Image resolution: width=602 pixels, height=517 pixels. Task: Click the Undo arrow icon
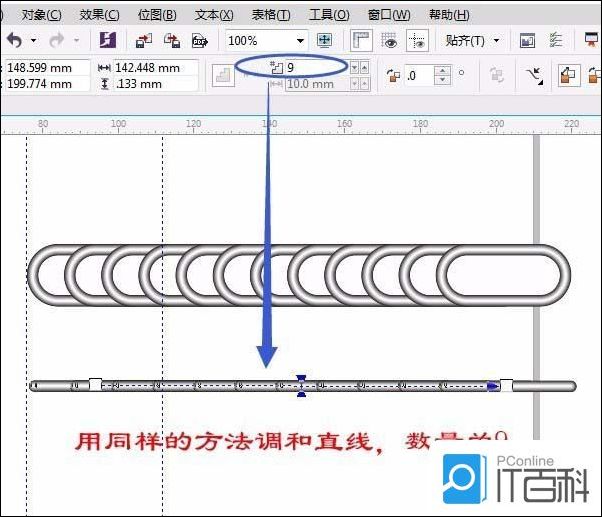coord(15,40)
